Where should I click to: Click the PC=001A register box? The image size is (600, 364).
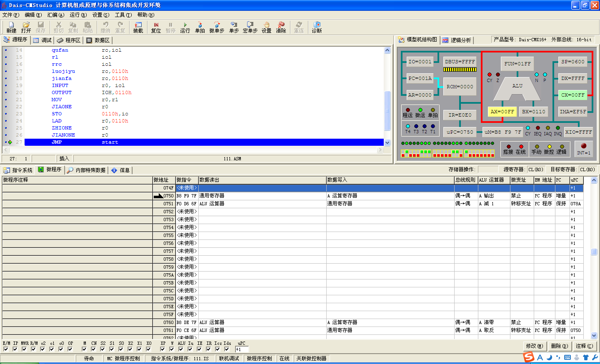click(x=420, y=78)
